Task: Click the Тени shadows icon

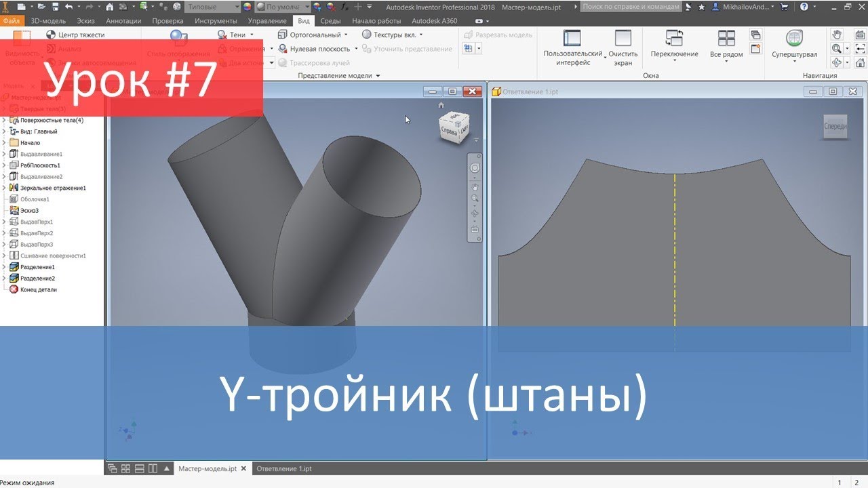Action: point(222,35)
